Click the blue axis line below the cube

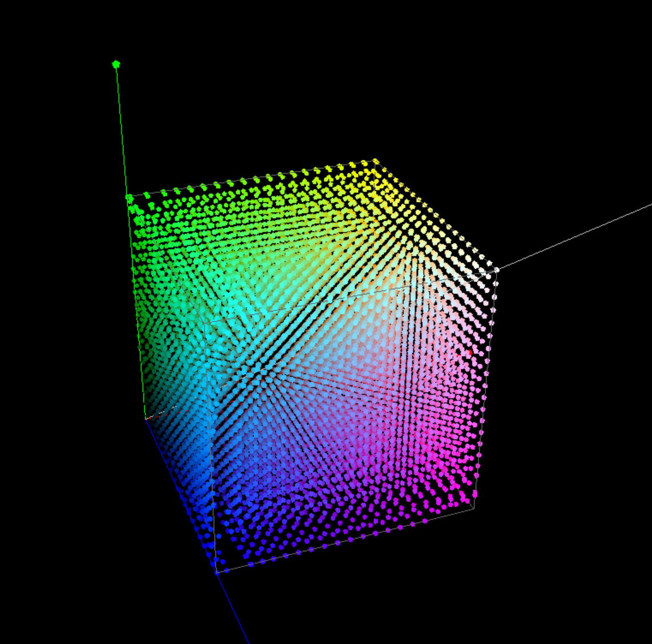click(234, 611)
